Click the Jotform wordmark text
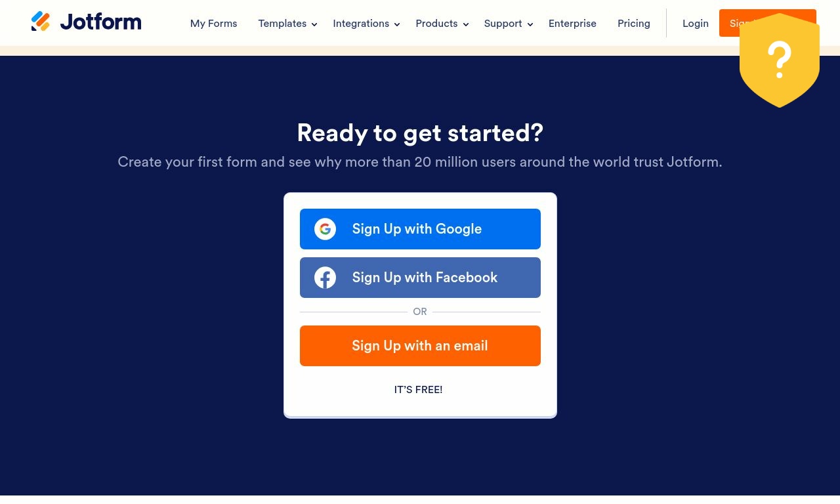The height and width of the screenshot is (504, 840). [100, 22]
